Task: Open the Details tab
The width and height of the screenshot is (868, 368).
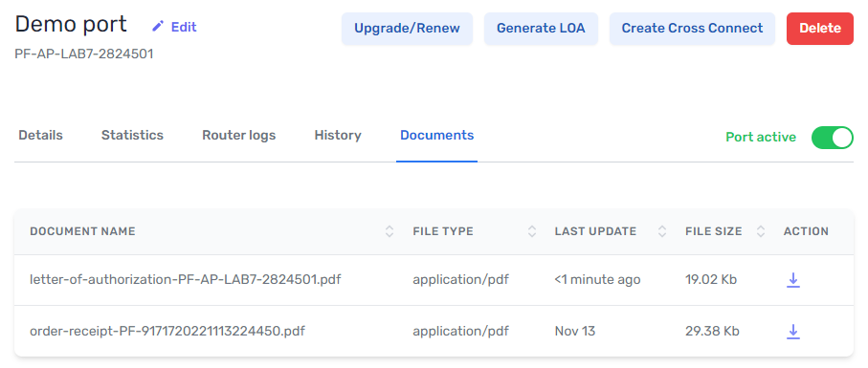Action: tap(40, 136)
